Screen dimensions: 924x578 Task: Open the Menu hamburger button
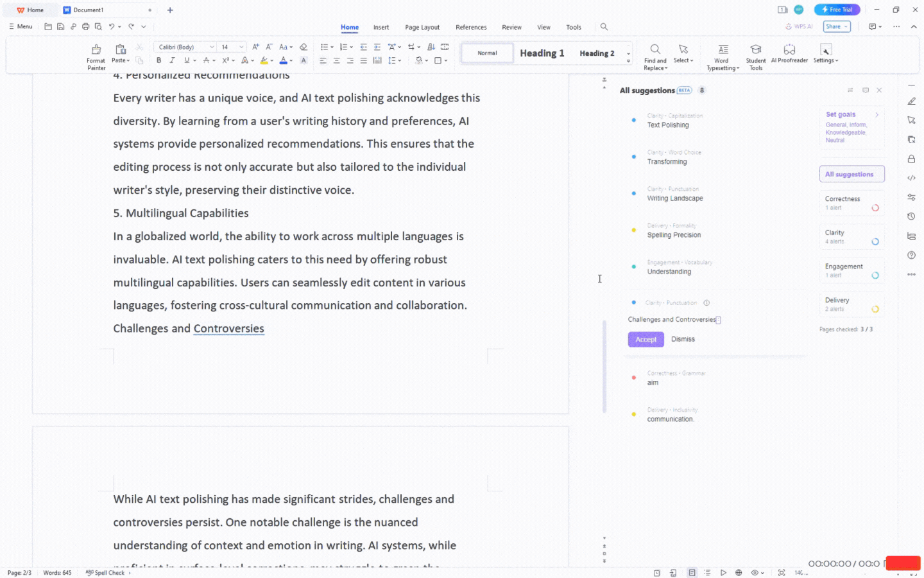point(21,26)
